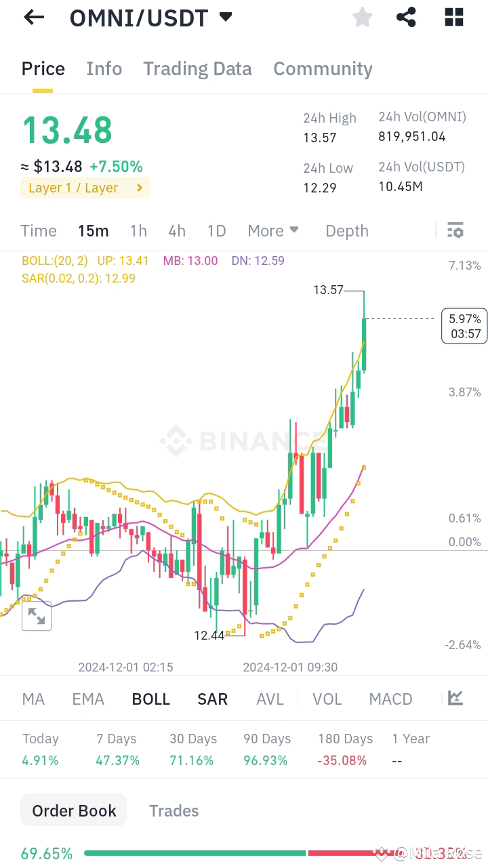This screenshot has width=488, height=868.
Task: Tap the share icon
Action: click(406, 18)
